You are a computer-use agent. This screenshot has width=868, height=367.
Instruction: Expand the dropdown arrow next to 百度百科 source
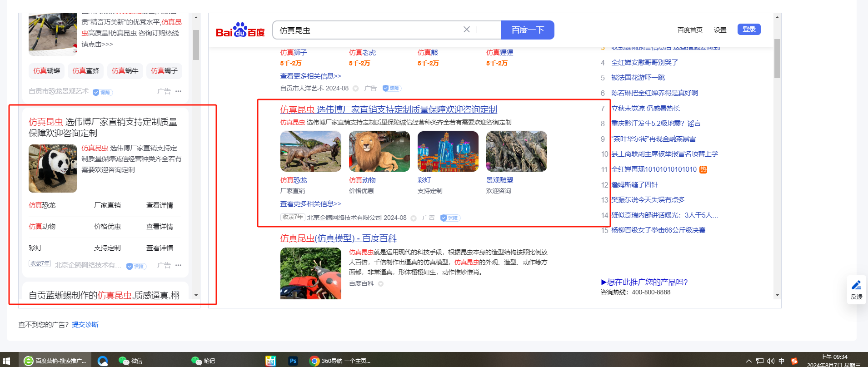tap(381, 284)
